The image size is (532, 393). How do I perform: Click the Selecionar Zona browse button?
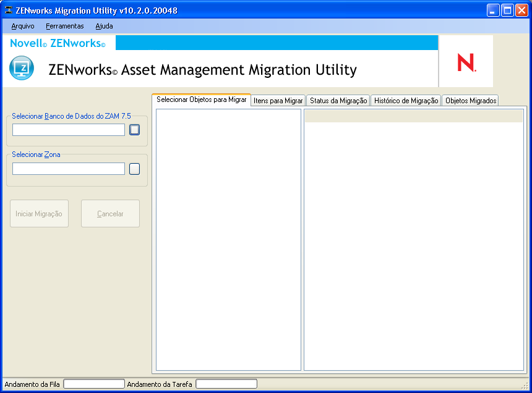134,169
